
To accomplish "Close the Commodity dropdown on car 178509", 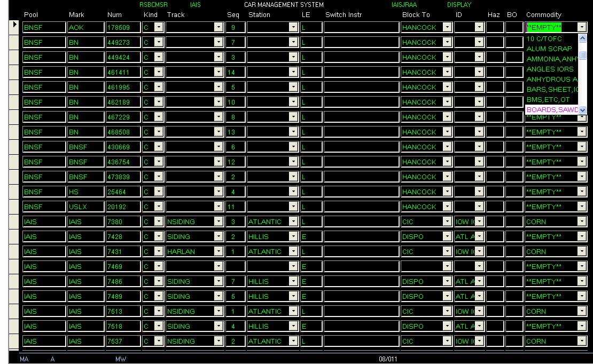I will [582, 27].
